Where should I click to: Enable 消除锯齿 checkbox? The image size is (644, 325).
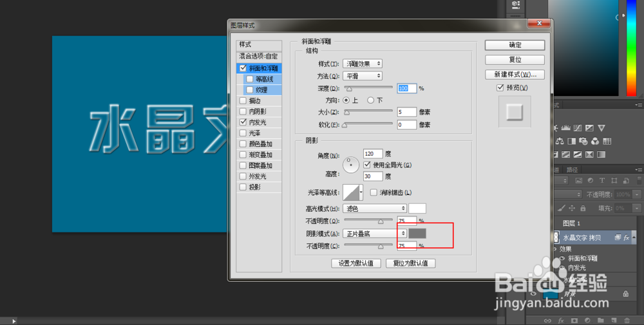(374, 192)
